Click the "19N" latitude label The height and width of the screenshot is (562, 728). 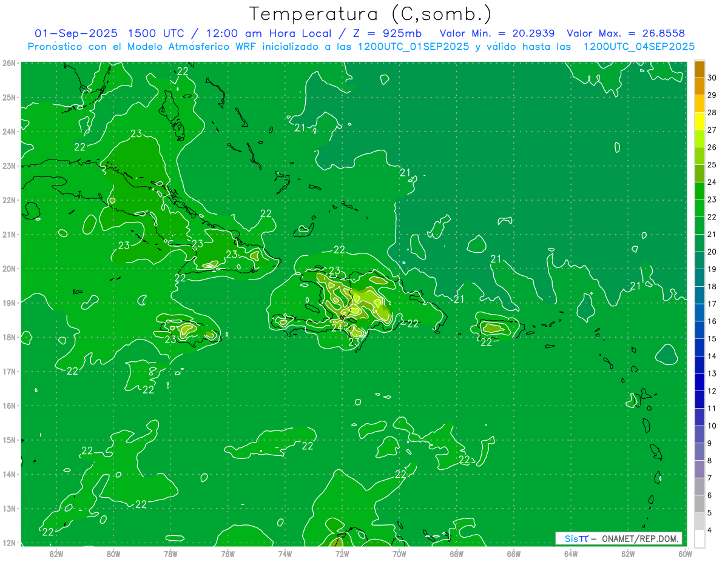[x=9, y=303]
